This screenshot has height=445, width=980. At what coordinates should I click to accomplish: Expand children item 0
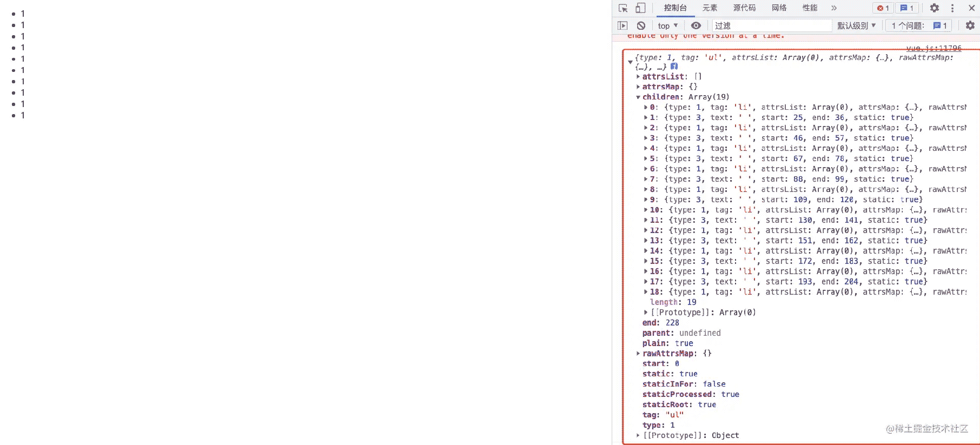[646, 108]
